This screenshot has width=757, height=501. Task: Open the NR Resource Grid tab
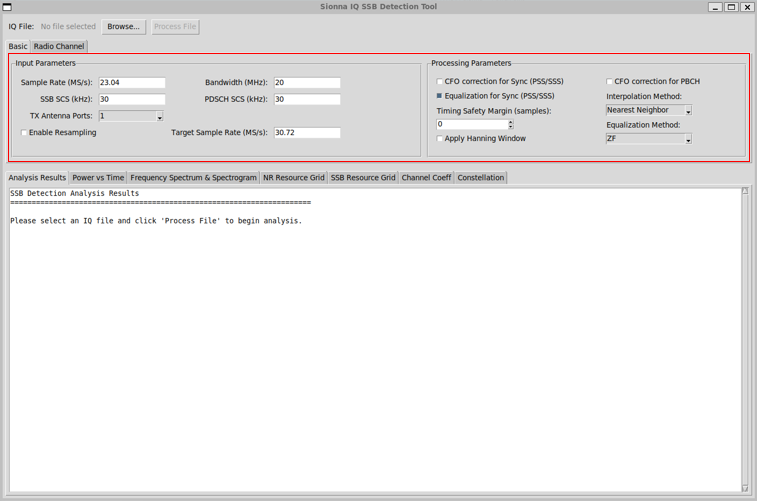click(x=293, y=178)
